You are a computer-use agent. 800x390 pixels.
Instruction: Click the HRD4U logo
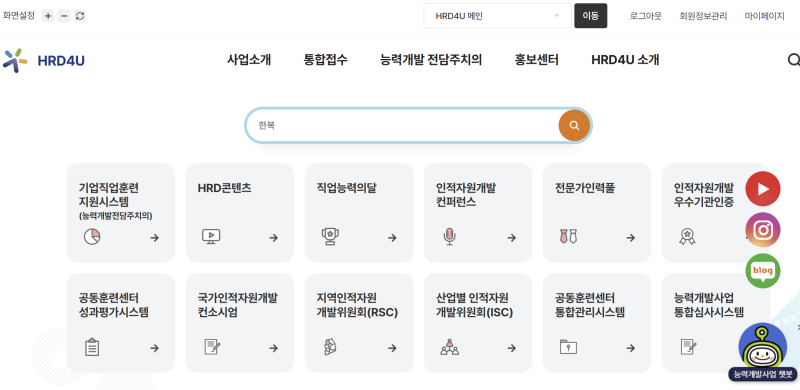click(44, 60)
